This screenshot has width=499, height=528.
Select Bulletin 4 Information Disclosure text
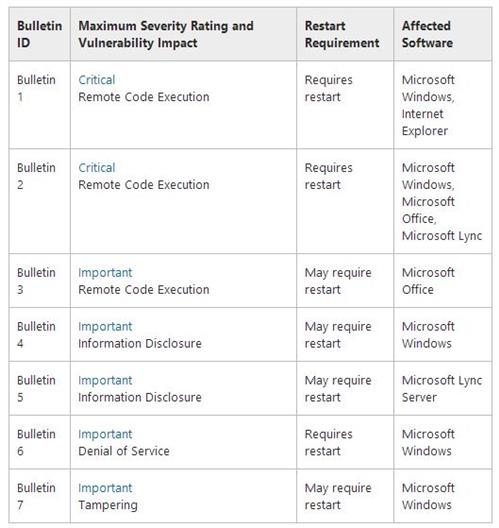click(140, 343)
